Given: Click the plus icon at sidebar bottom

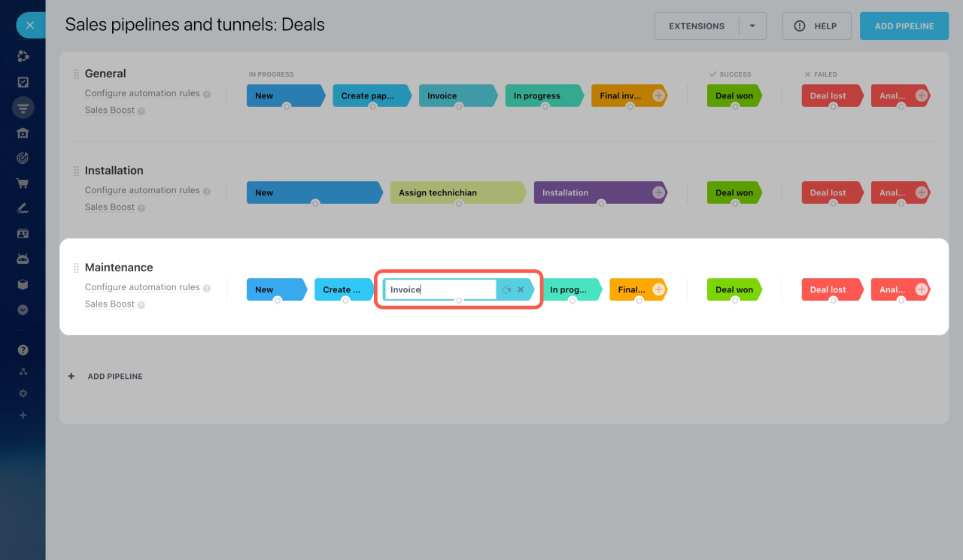Looking at the screenshot, I should (x=23, y=415).
